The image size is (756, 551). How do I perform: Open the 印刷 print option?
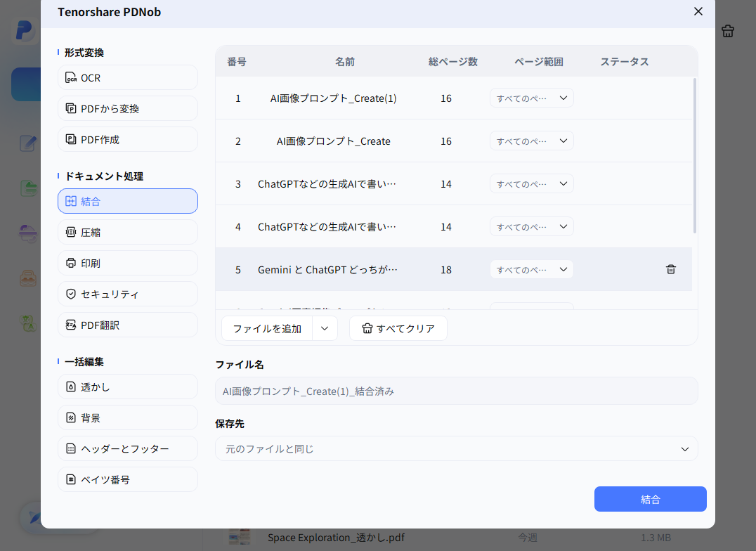[x=128, y=263]
